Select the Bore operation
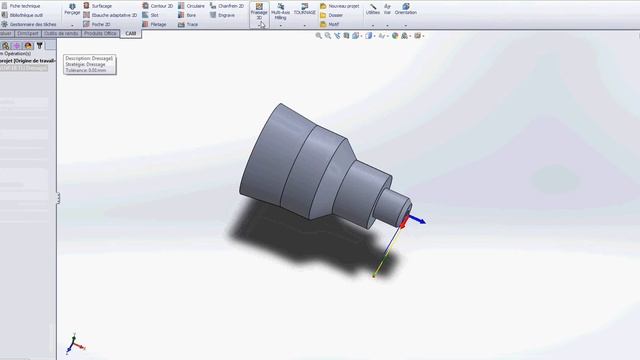 coord(187,15)
